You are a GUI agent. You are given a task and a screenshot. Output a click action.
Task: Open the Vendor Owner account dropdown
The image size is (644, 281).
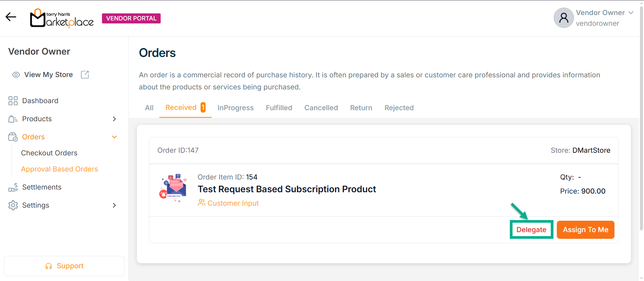click(631, 13)
